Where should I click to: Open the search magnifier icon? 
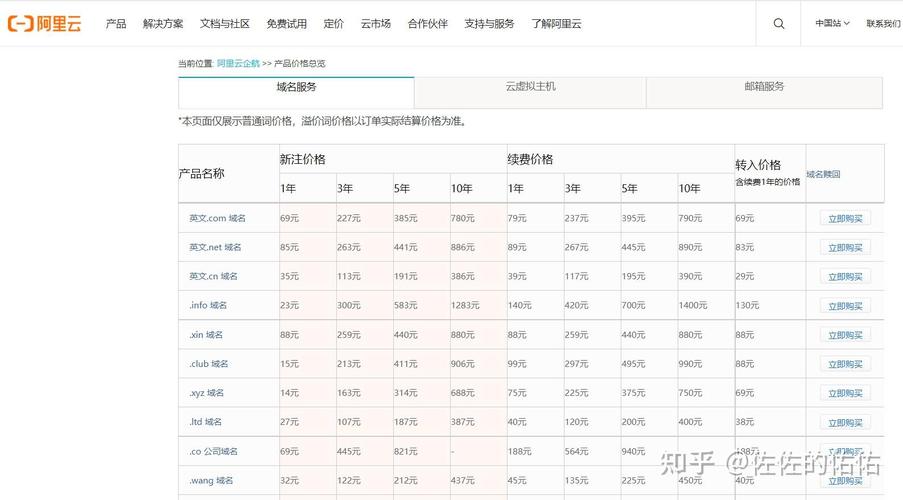click(779, 24)
